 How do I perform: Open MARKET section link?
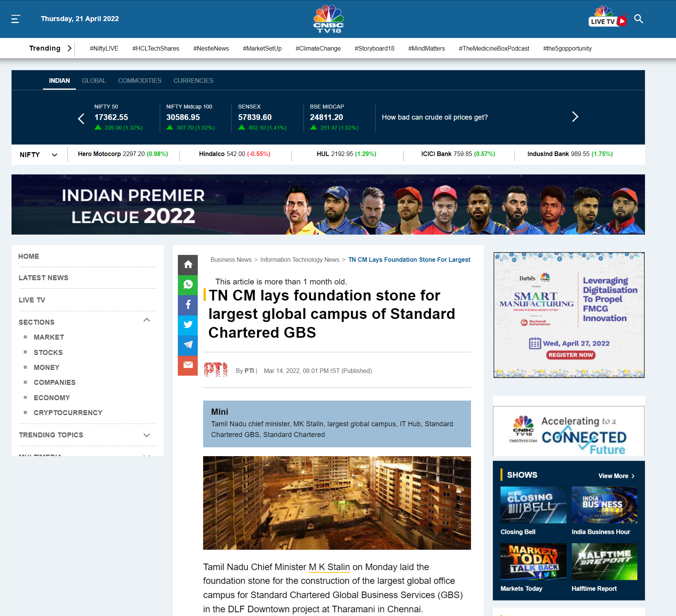(x=49, y=337)
